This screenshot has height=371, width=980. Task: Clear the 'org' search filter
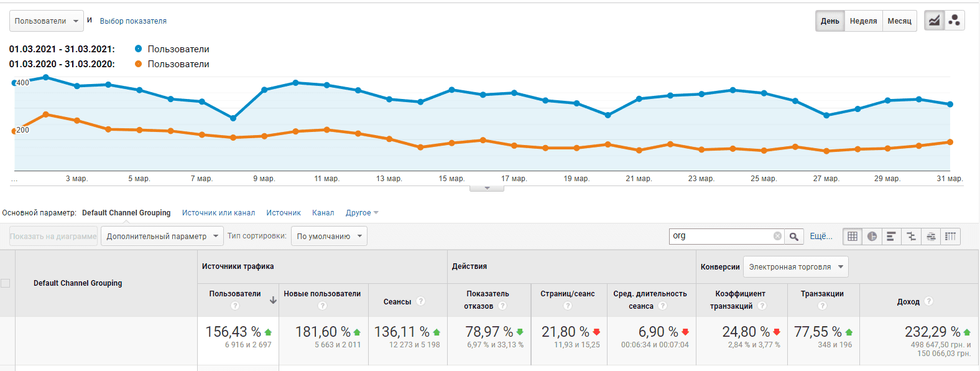click(x=777, y=236)
